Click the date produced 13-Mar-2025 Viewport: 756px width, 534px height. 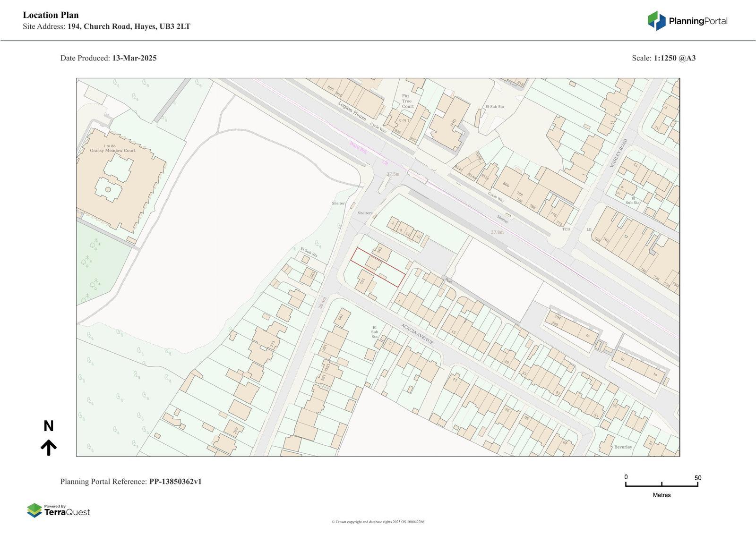coord(134,58)
